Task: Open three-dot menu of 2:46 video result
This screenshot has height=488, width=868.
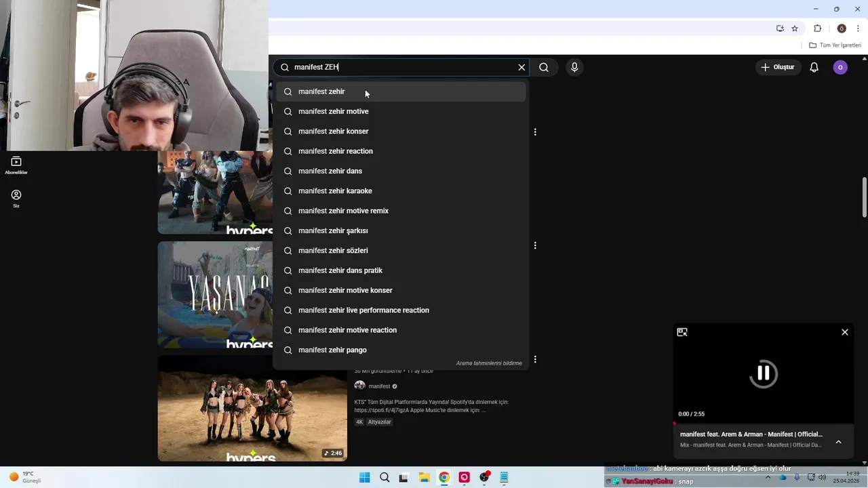Action: point(535,359)
